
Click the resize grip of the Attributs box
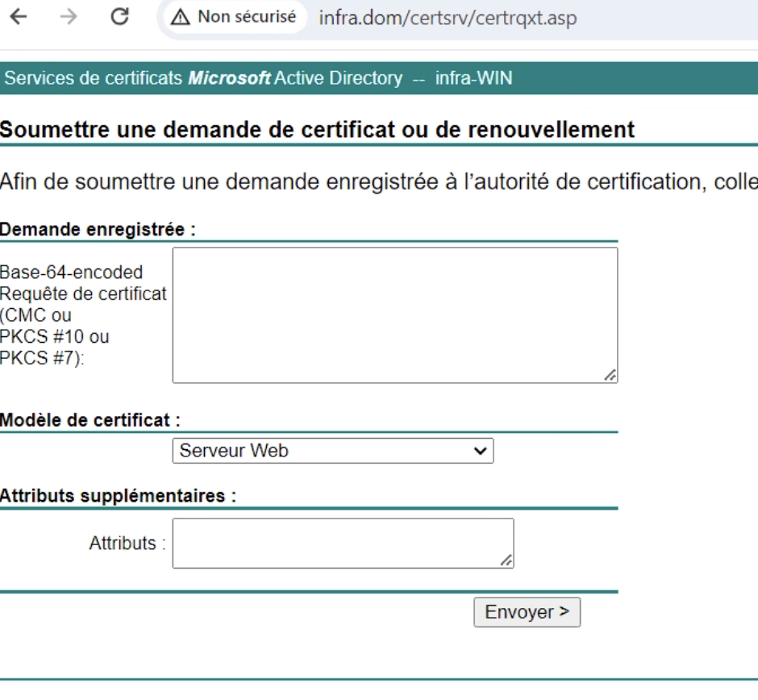pyautogui.click(x=506, y=560)
